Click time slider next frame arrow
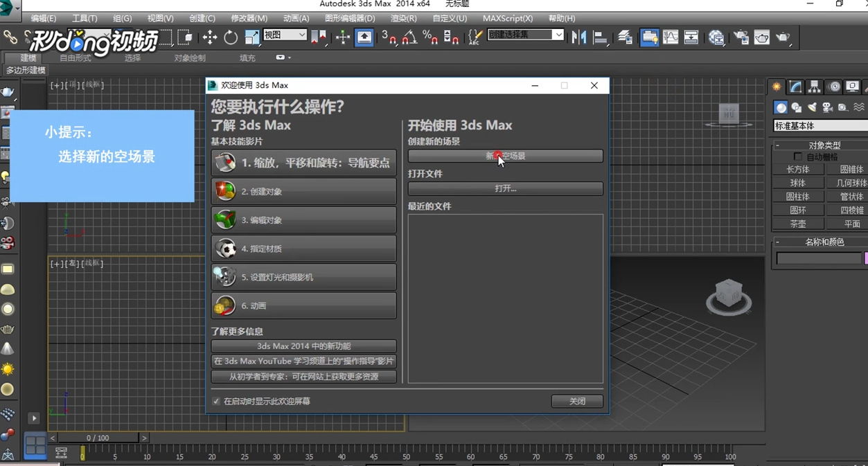868x466 pixels. 144,438
